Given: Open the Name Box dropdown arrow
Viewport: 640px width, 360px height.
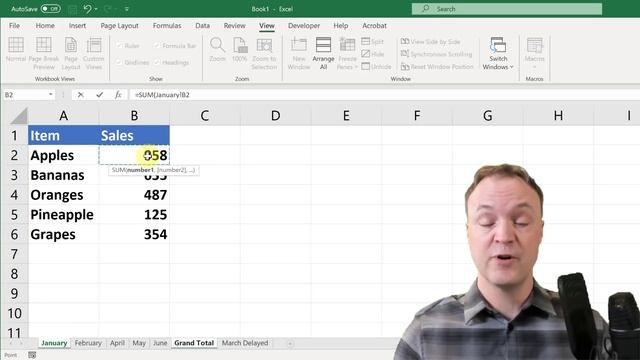Looking at the screenshot, I should 51,95.
